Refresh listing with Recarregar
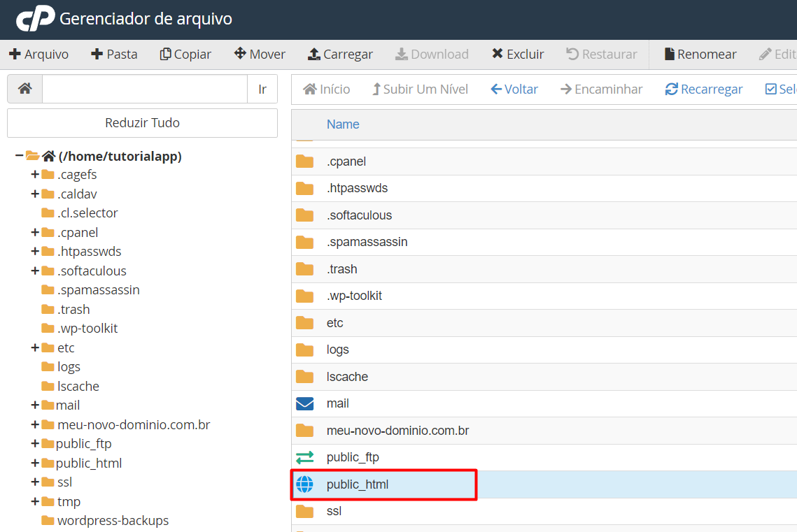 pyautogui.click(x=704, y=89)
